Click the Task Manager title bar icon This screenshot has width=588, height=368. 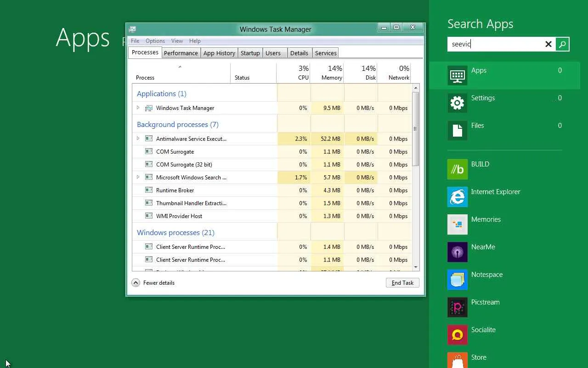[132, 29]
